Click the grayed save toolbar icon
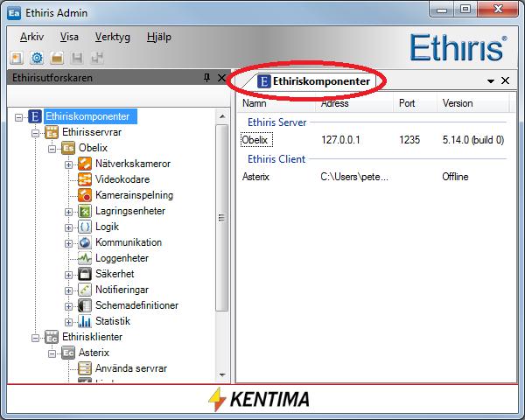525x420 pixels. [x=77, y=58]
